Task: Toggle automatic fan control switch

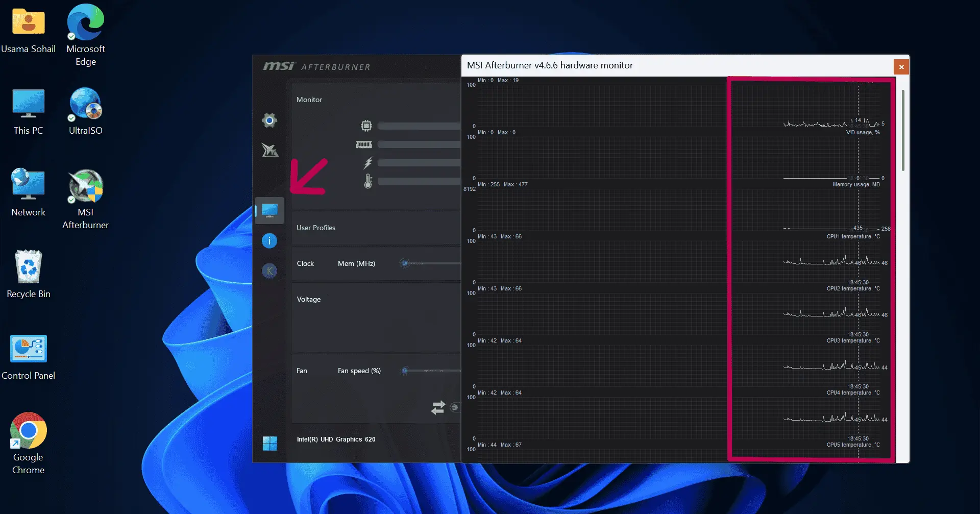Action: [455, 407]
